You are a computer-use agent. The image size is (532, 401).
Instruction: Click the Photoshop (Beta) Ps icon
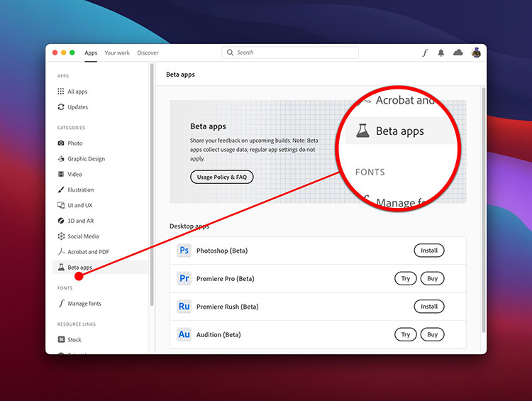tap(184, 251)
